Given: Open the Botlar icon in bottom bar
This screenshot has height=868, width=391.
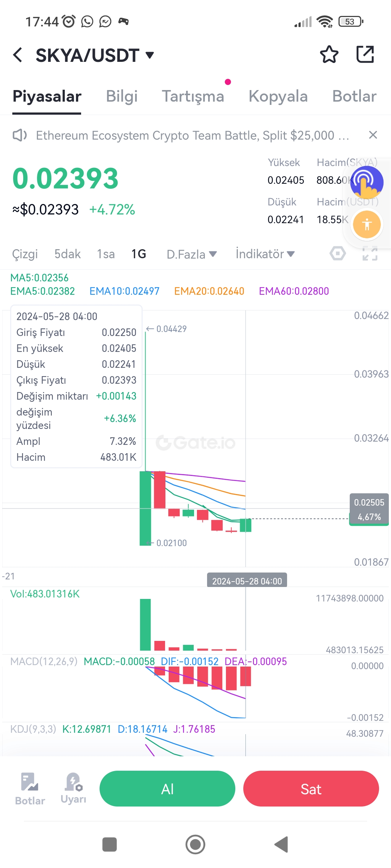Looking at the screenshot, I should [30, 788].
